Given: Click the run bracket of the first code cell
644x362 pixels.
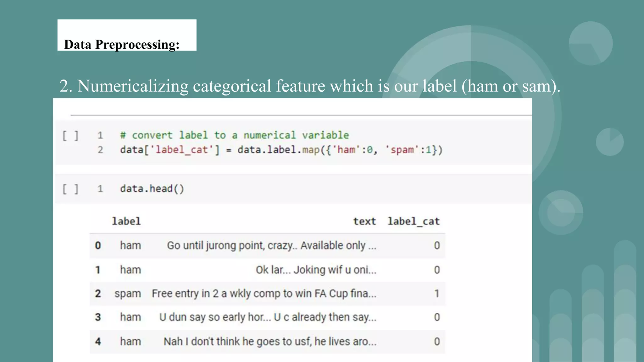Looking at the screenshot, I should [x=70, y=136].
